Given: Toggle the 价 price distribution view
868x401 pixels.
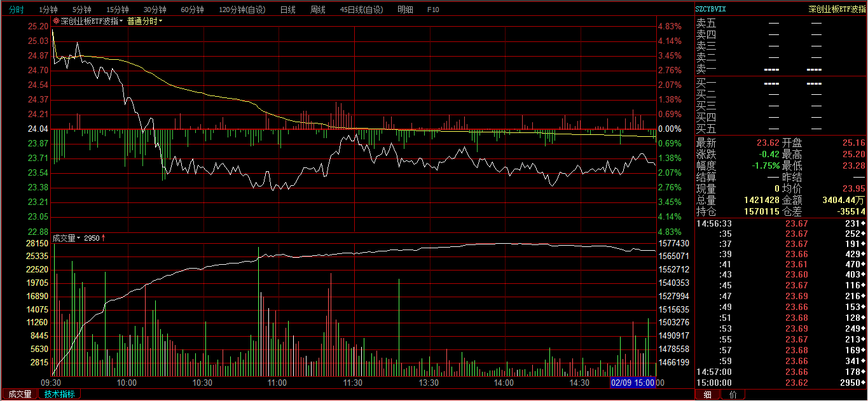Looking at the screenshot, I should (733, 395).
